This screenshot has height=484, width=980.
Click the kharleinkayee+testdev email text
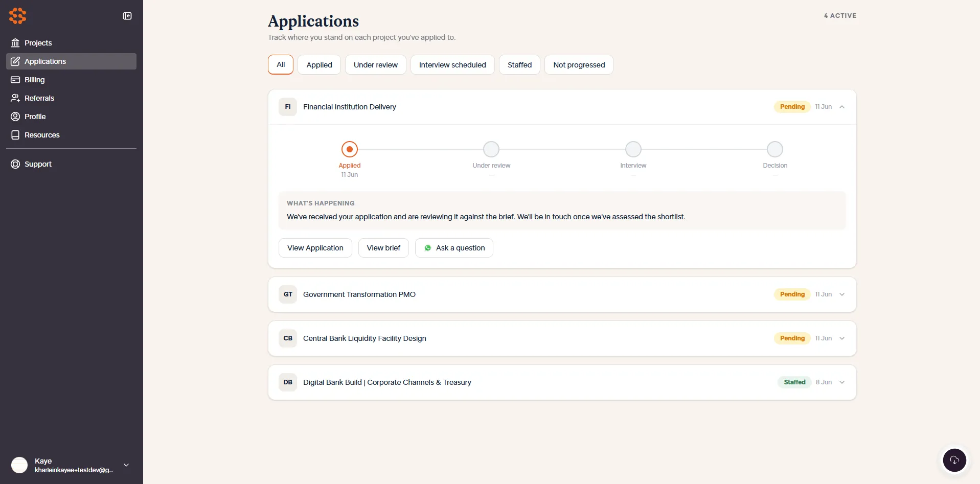click(x=74, y=470)
